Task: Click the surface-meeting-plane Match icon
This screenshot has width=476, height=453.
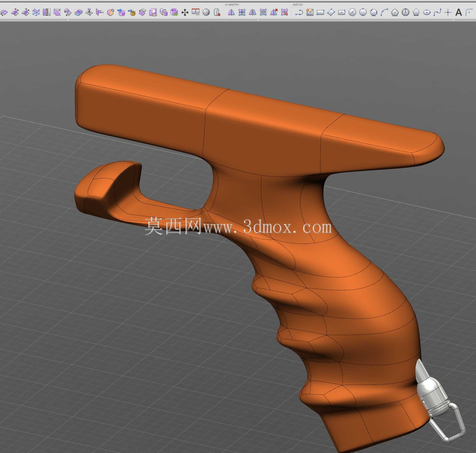Action: click(x=100, y=12)
